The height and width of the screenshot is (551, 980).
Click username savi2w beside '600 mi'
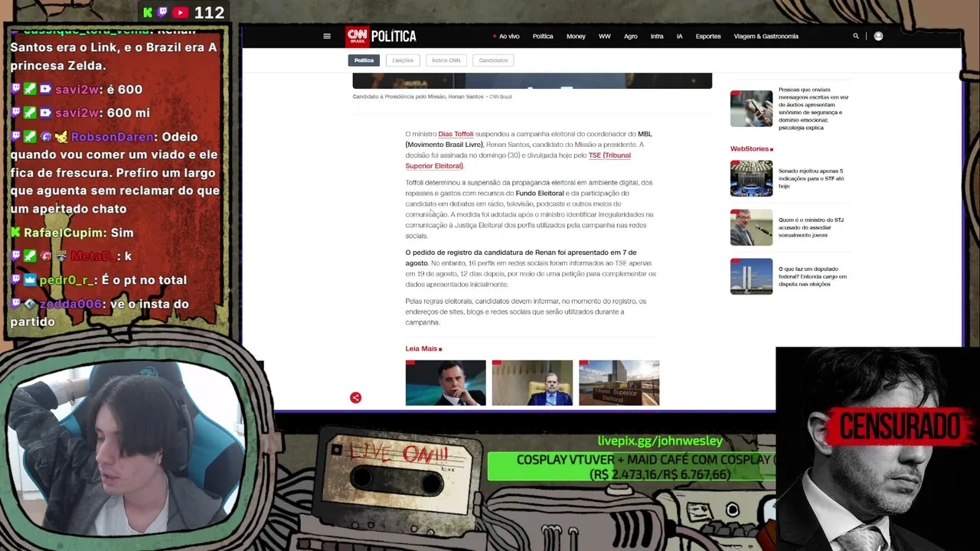pyautogui.click(x=77, y=113)
